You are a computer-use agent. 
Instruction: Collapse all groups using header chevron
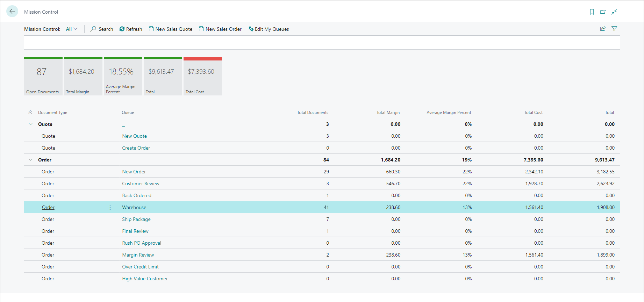click(x=30, y=112)
